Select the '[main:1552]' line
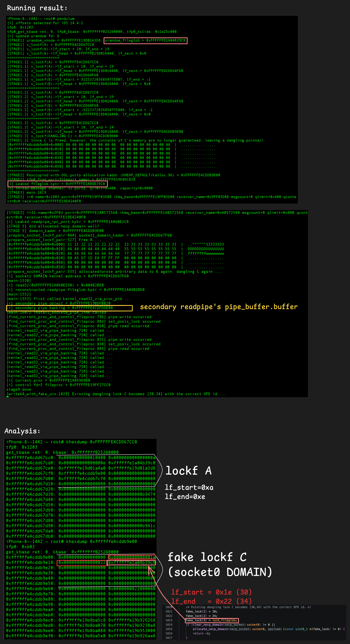Image resolution: width=350 pixels, height=644 pixels. [19, 294]
